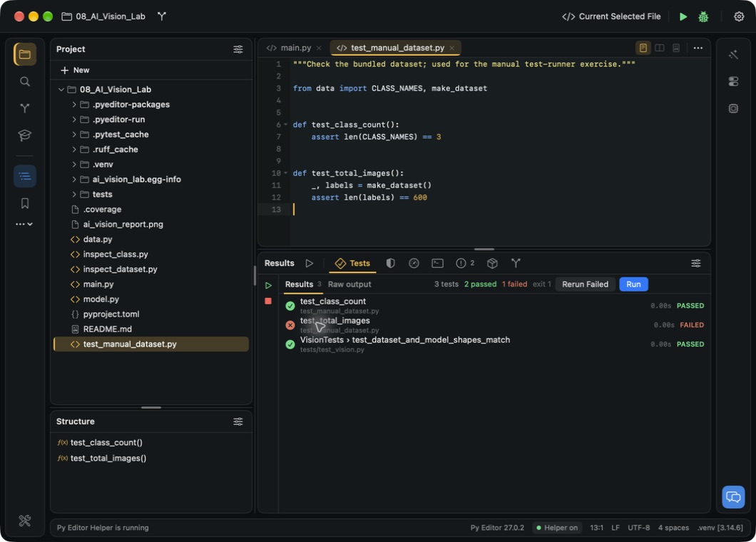Open Results panel options icon

point(695,263)
